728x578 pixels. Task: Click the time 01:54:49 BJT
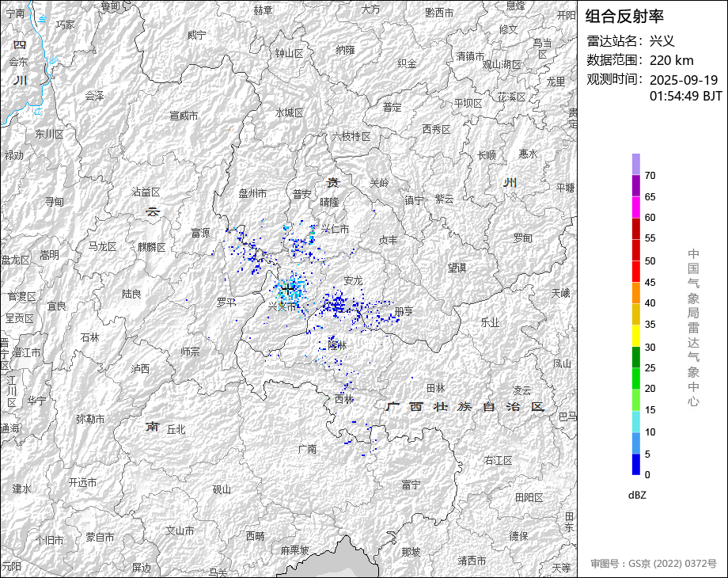686,96
